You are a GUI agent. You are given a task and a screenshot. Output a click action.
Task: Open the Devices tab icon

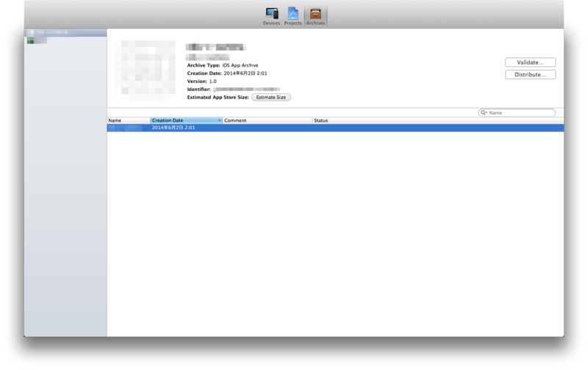(x=271, y=16)
